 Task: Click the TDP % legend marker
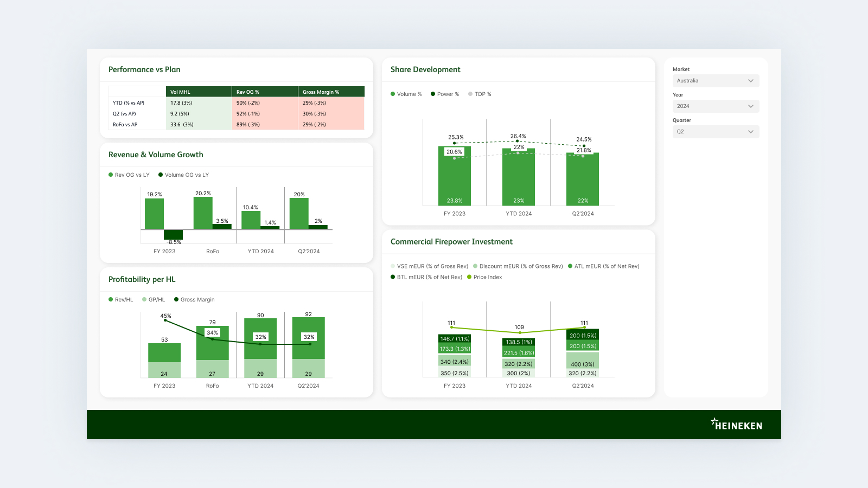click(x=470, y=94)
